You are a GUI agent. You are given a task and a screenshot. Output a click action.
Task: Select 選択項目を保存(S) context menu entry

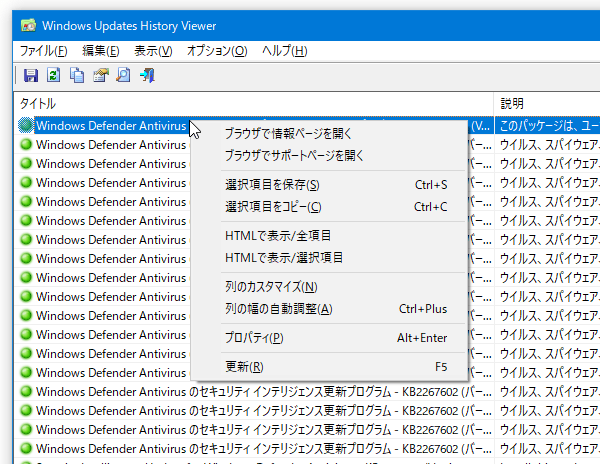pyautogui.click(x=329, y=185)
